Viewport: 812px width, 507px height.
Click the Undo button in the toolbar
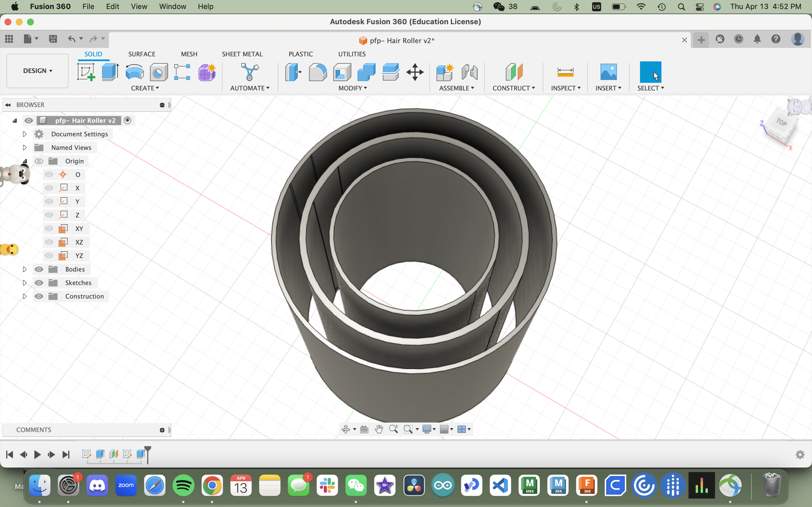pos(72,39)
